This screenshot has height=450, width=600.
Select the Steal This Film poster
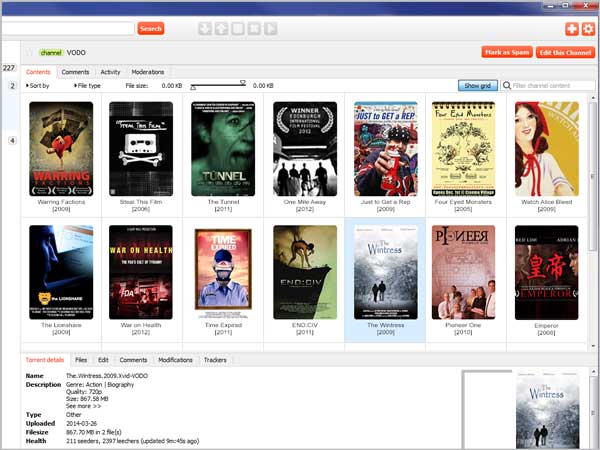141,149
